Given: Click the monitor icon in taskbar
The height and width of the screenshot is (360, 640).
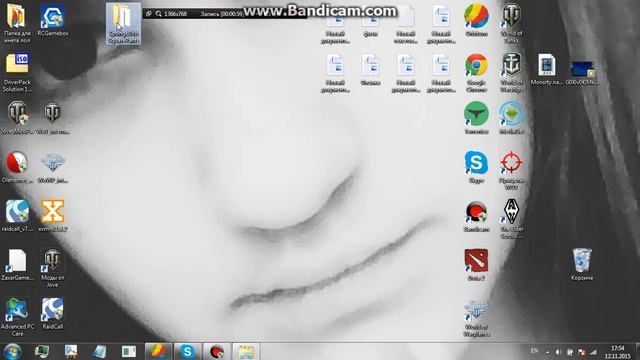Looking at the screenshot, I should (x=42, y=351).
